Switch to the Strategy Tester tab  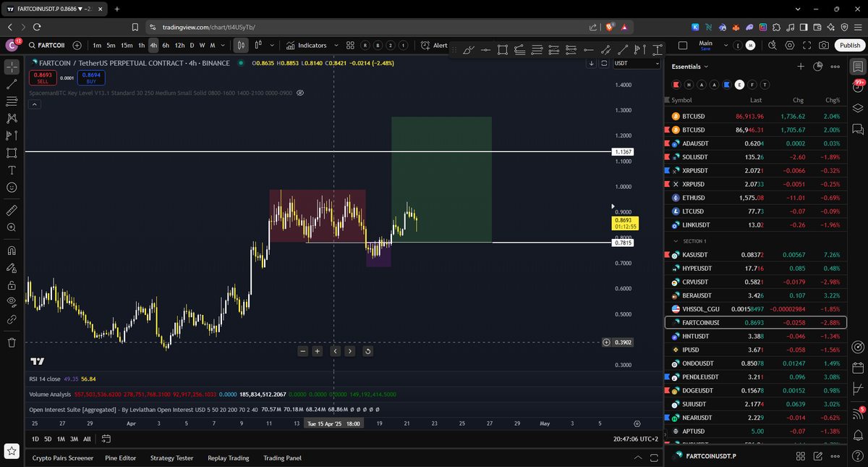coord(171,458)
